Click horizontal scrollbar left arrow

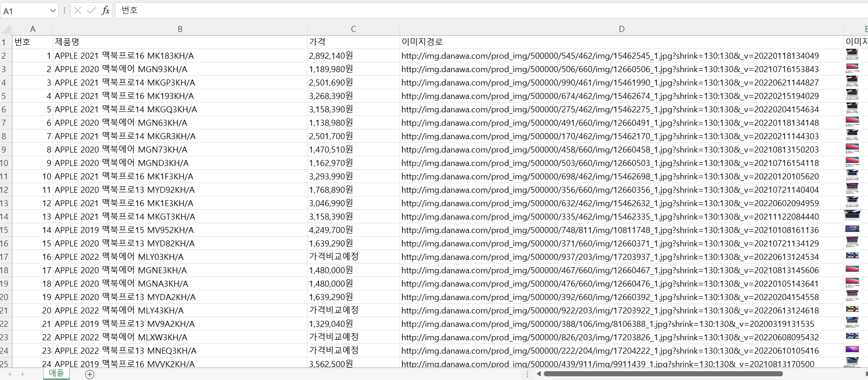click(539, 374)
